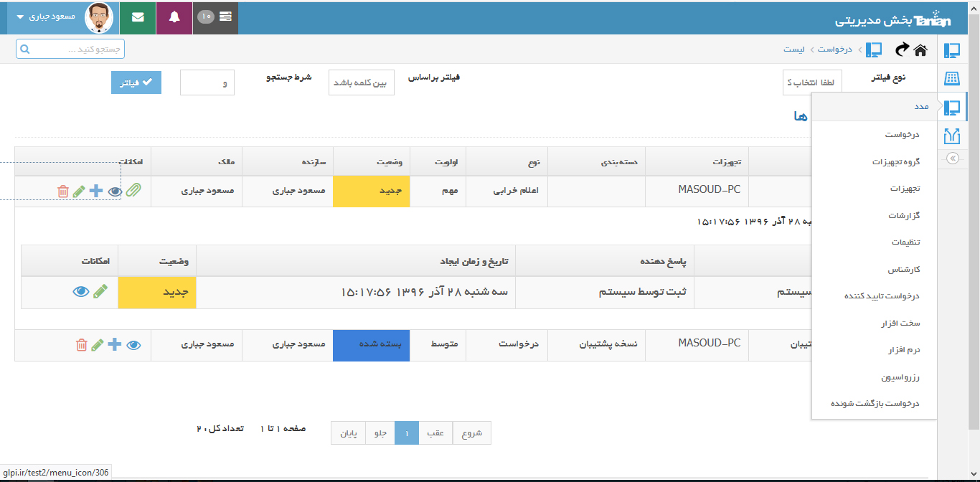Click the home icon in breadcrumb
Screen dimensions: 980x482
(x=920, y=49)
